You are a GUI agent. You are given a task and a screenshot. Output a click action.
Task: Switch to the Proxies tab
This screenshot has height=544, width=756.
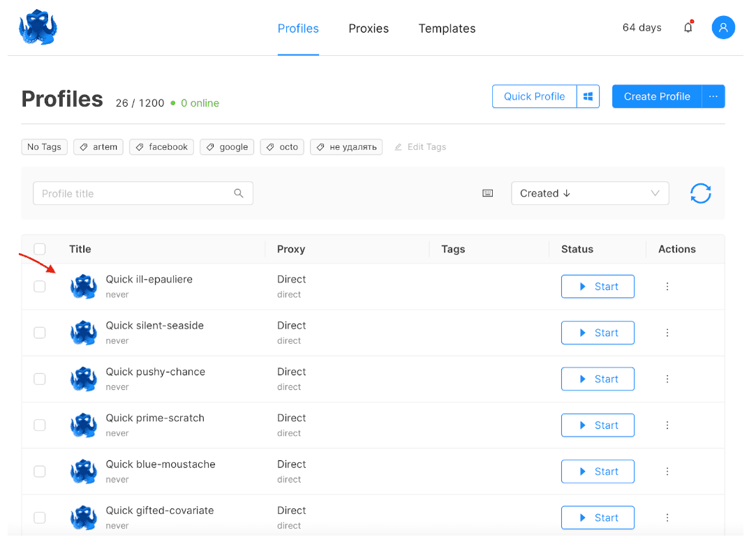point(369,29)
